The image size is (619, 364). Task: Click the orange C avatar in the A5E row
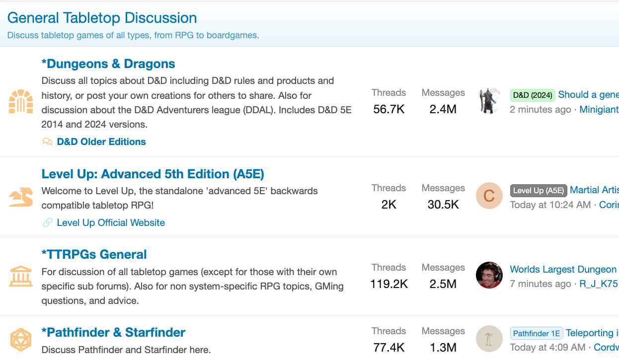point(489,196)
